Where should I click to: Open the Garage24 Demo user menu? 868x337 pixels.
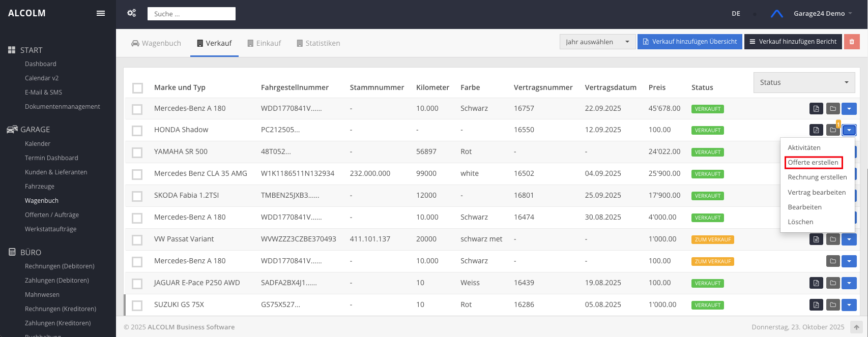click(822, 14)
